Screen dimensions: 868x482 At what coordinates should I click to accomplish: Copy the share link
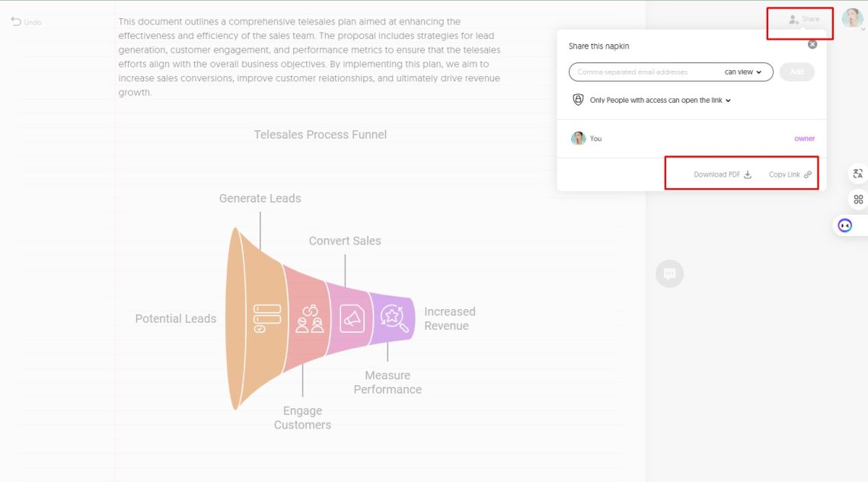(790, 174)
